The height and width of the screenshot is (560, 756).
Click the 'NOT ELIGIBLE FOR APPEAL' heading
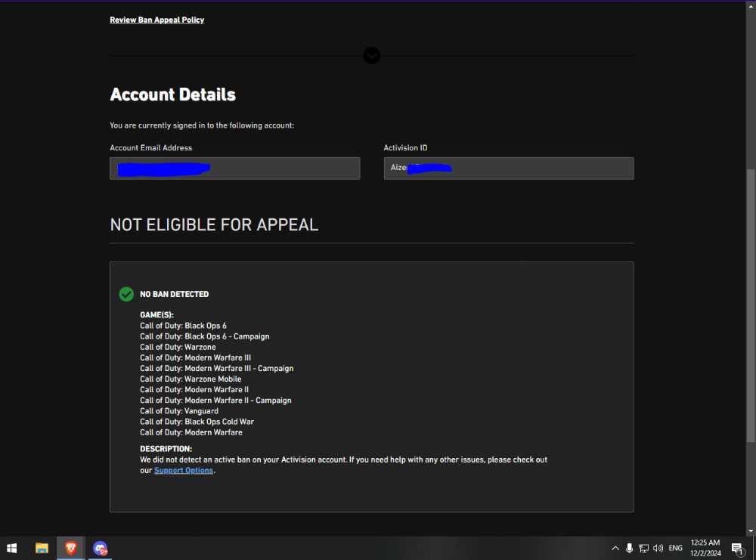pos(214,224)
